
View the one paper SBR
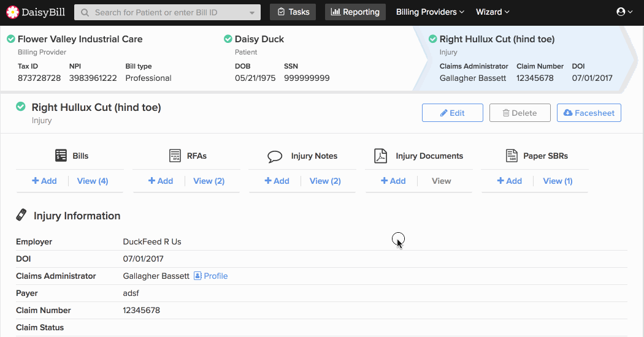click(x=558, y=181)
